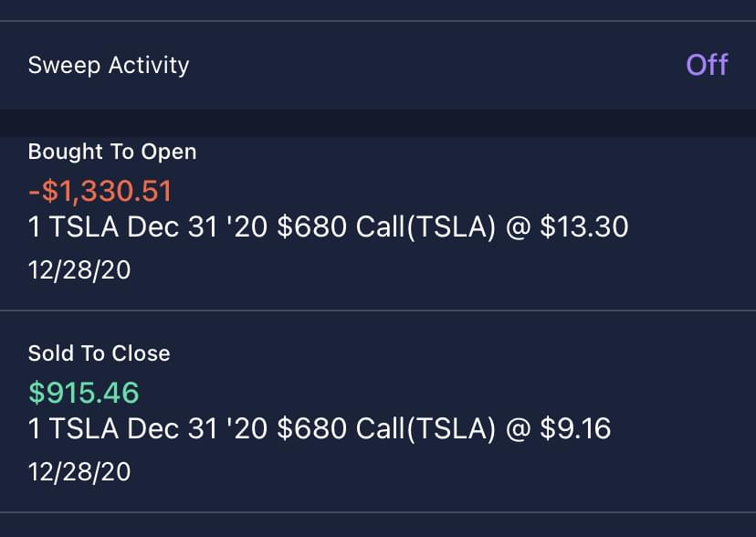Tap the '@' symbol before $9.16
The width and height of the screenshot is (756, 537).
519,428
